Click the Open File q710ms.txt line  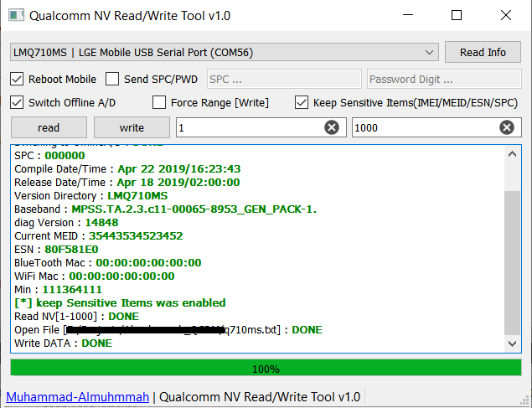168,329
